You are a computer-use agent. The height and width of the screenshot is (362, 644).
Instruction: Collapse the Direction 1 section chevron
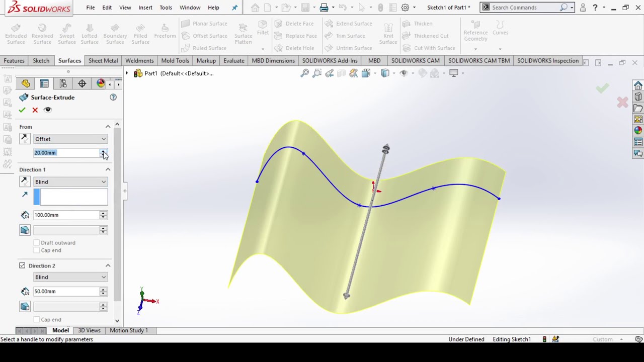[108, 169]
